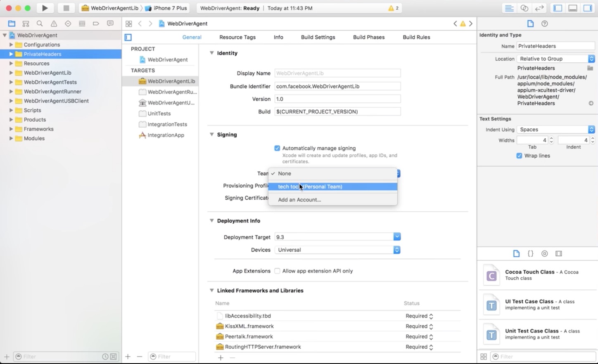Add a linked framework with plus button
The image size is (598, 364).
point(221,358)
